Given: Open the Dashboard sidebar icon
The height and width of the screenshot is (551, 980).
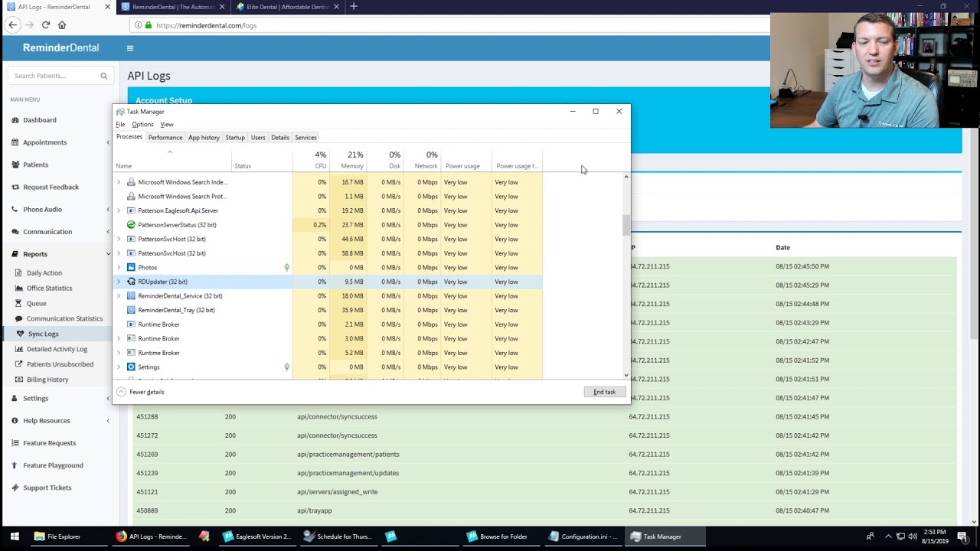Looking at the screenshot, I should [x=15, y=120].
